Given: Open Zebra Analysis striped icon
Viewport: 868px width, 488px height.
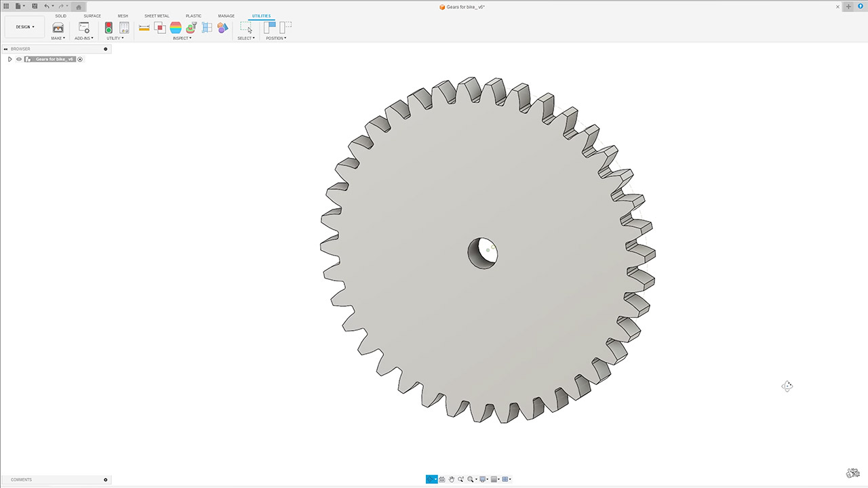Looking at the screenshot, I should tap(176, 28).
